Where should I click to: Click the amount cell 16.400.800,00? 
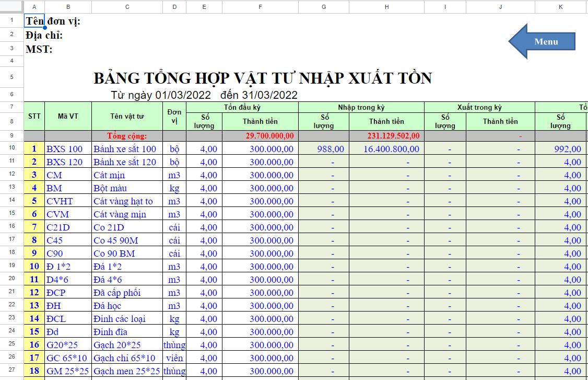(386, 149)
